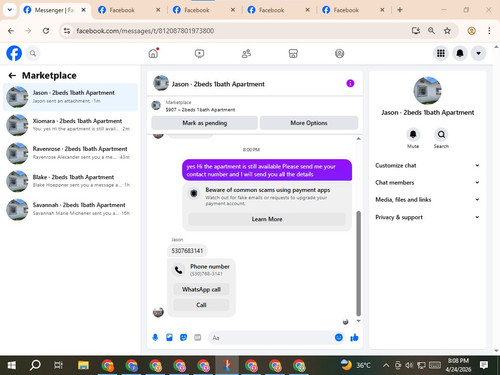
Task: Attach a file with the photo icon
Action: tap(169, 338)
